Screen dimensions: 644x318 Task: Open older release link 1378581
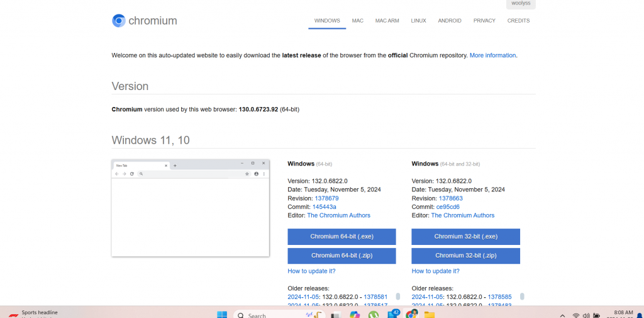(x=375, y=297)
